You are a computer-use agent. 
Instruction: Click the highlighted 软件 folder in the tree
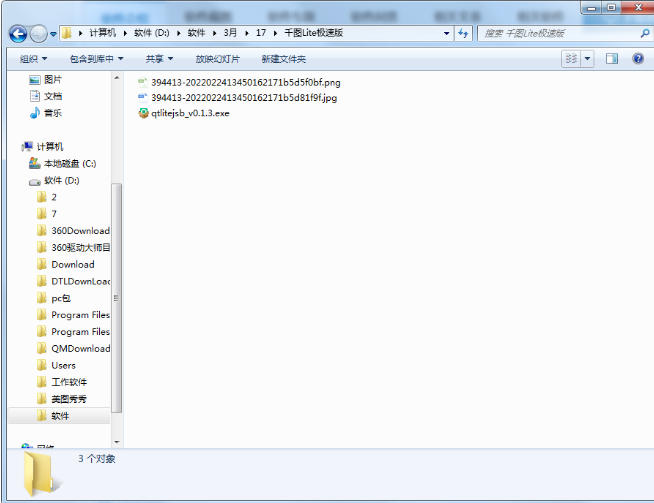[60, 416]
